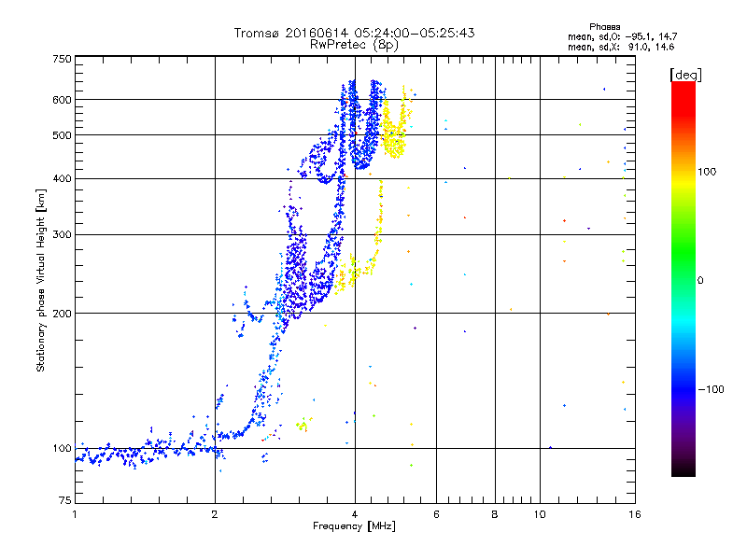
Task: Select the "mean, sd,O: -95.1, 14.7" line
Action: coord(622,36)
